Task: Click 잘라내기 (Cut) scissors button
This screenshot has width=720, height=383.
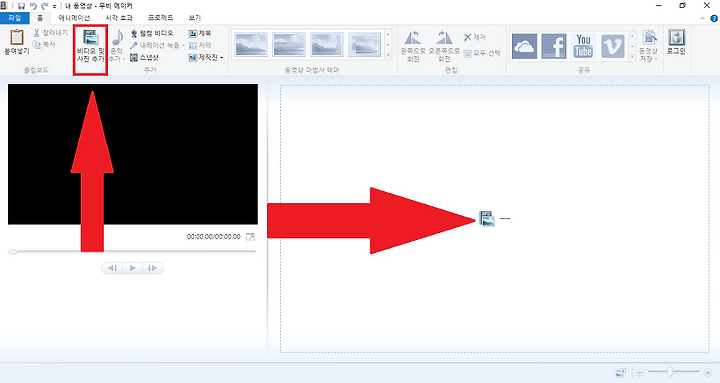Action: 51,33
